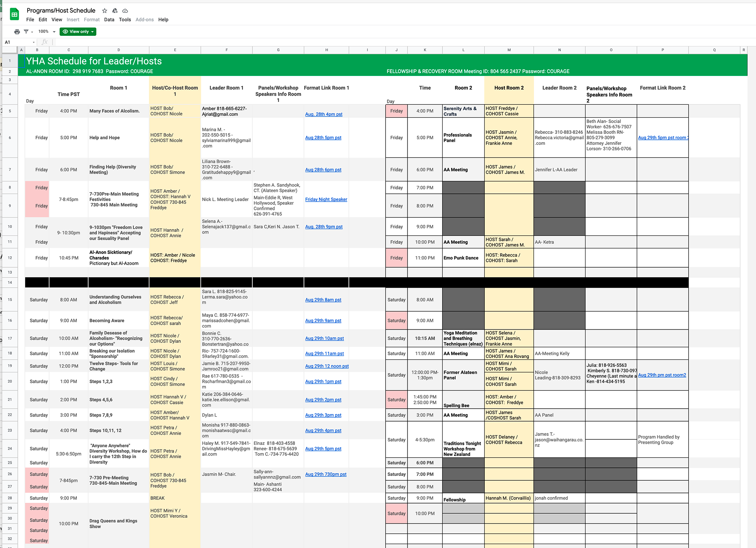Select column M header
The image size is (756, 548).
[509, 50]
